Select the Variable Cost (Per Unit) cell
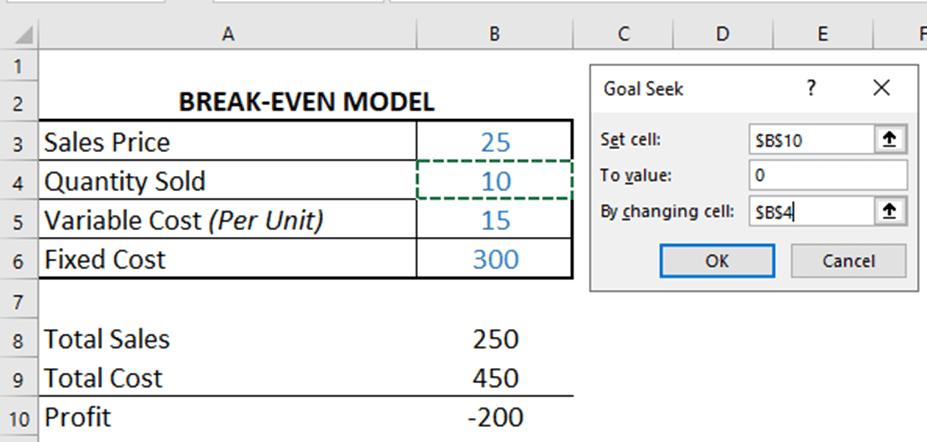927x442 pixels. (x=228, y=220)
